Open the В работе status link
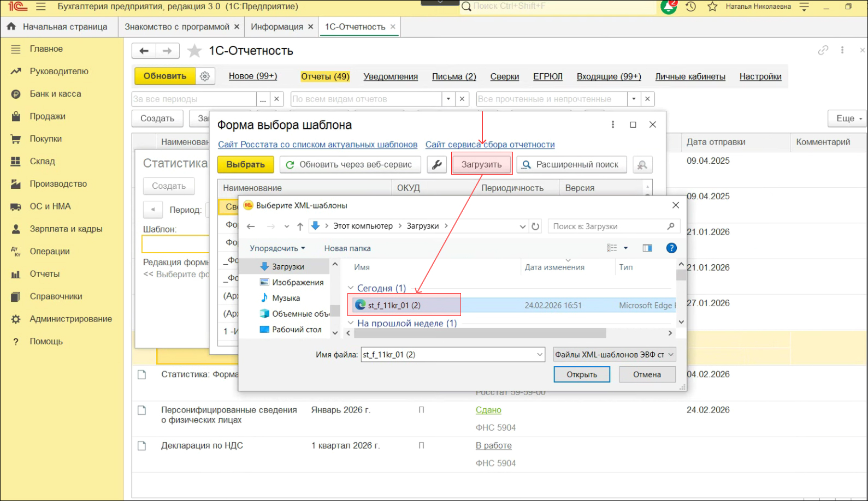The height and width of the screenshot is (501, 868). 494,445
